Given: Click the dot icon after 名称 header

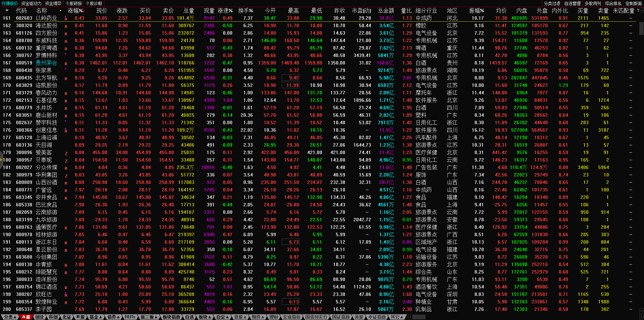Looking at the screenshot, I should 60,11.
